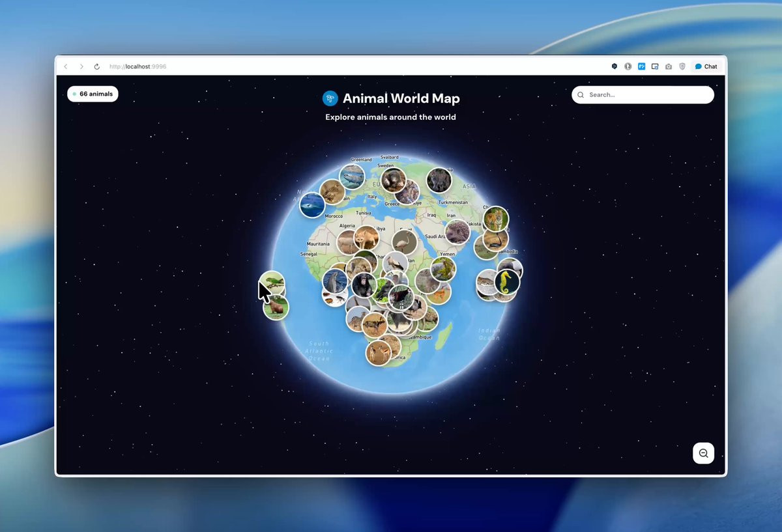The width and height of the screenshot is (782, 532).
Task: Zoom out with the magnifier button
Action: click(x=703, y=453)
